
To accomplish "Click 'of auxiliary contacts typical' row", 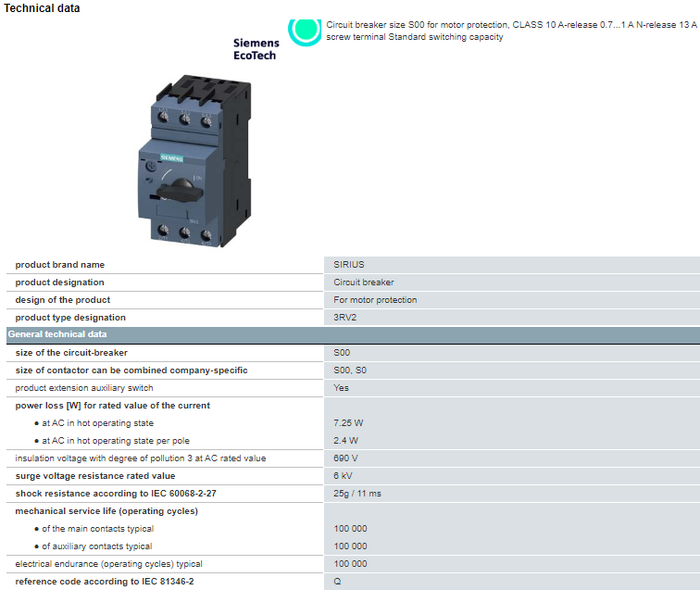I will pyautogui.click(x=97, y=546).
